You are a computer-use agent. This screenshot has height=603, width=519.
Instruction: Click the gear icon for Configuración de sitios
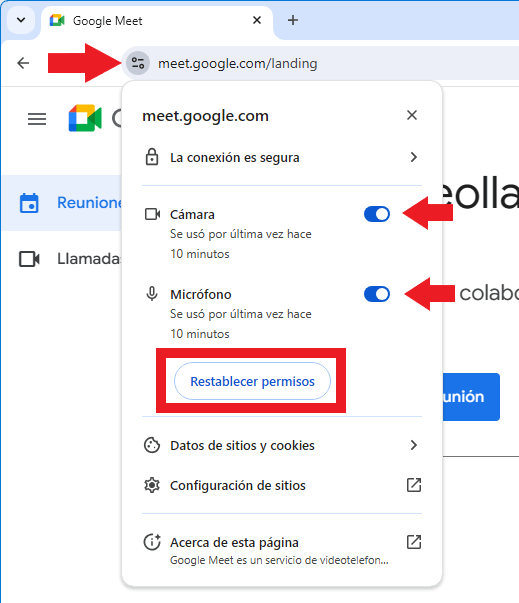152,485
